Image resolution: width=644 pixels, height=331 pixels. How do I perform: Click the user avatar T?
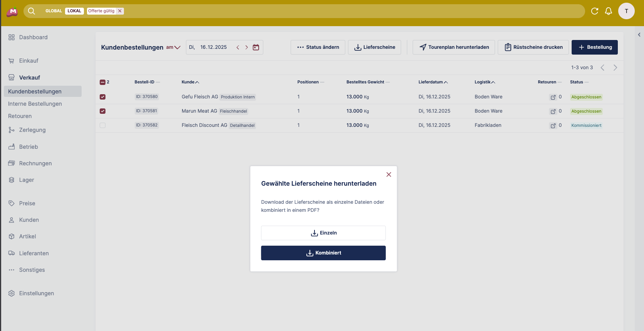(626, 11)
